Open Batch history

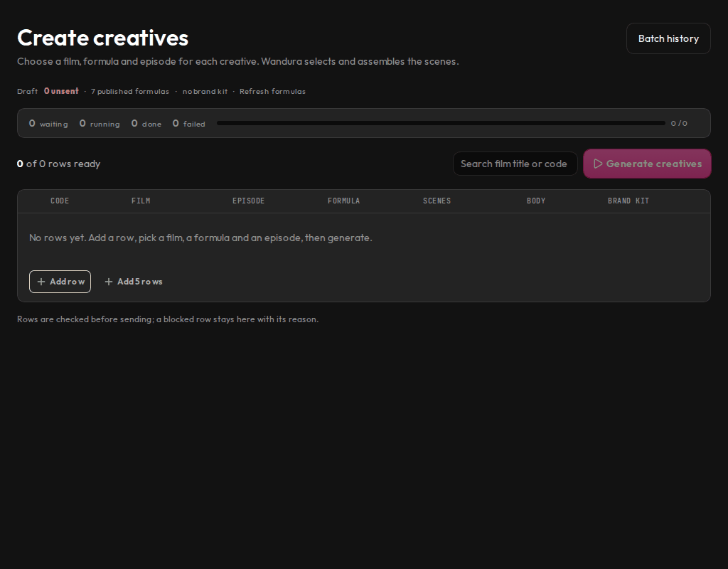click(668, 38)
